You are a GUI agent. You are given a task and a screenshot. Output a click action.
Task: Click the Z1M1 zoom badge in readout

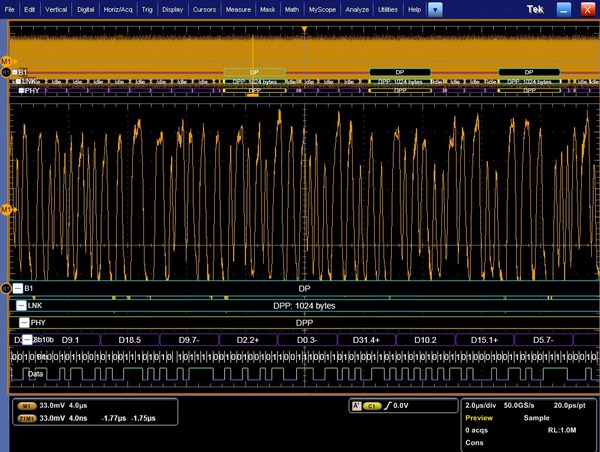point(27,419)
